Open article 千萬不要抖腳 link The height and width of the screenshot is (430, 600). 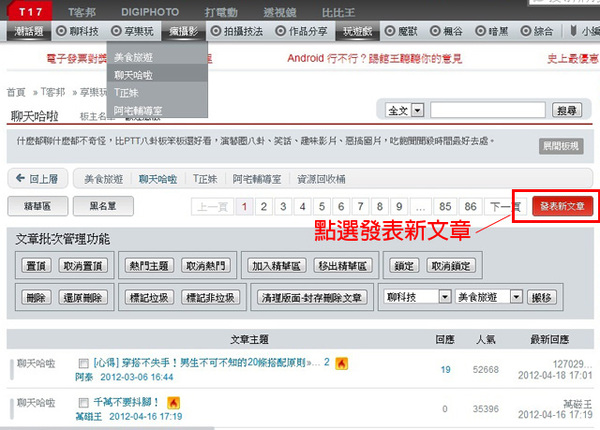tap(126, 402)
